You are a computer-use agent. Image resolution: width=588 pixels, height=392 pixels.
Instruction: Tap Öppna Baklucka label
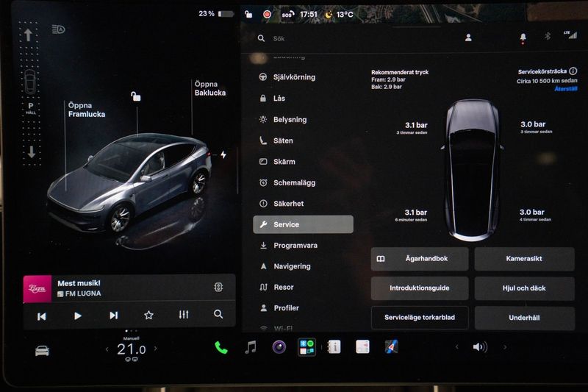pos(210,88)
